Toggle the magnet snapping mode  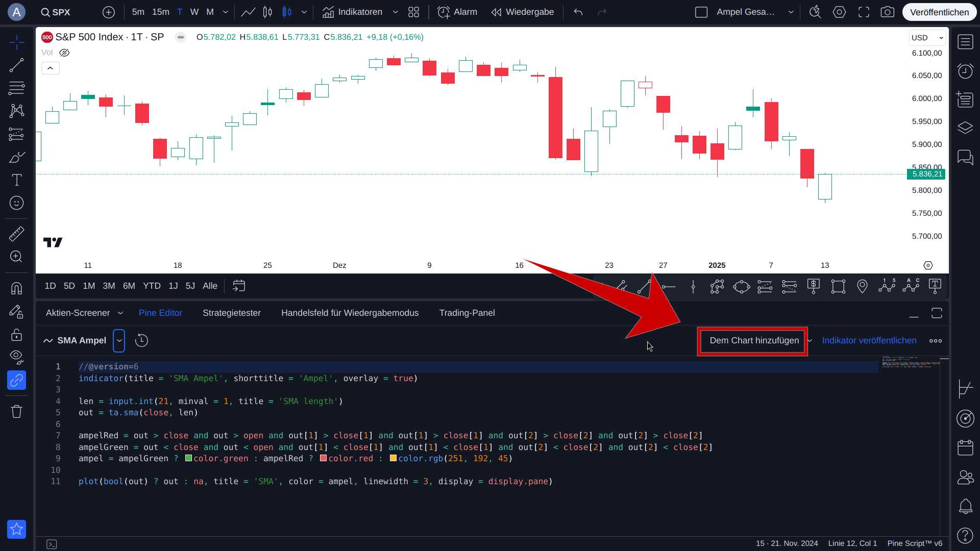point(16,288)
